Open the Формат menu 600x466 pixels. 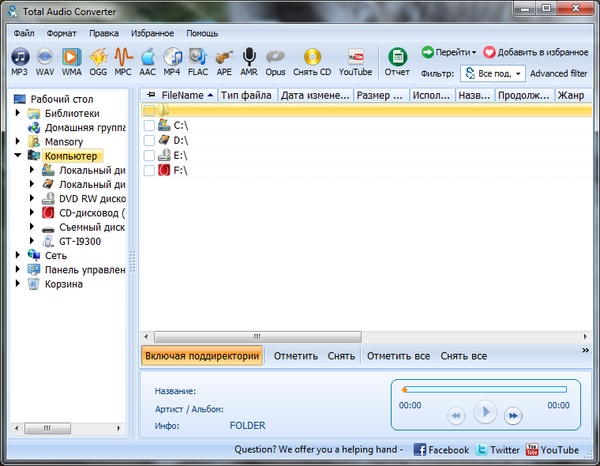click(x=61, y=33)
